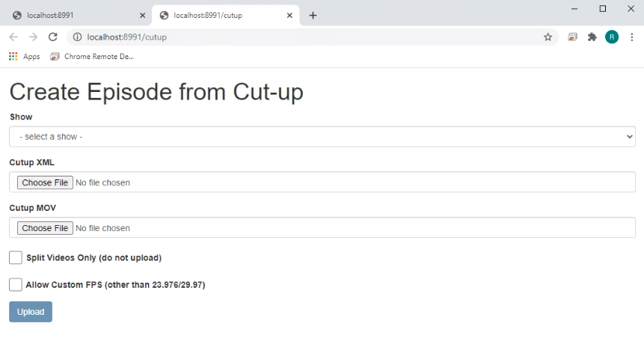Choose a file for Cutup MOV
This screenshot has height=338, width=644.
[x=45, y=228]
